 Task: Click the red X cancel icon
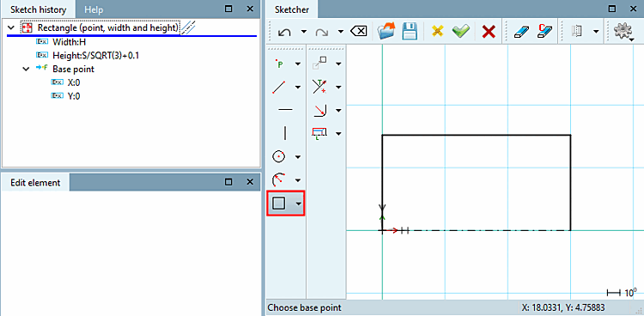[x=489, y=31]
